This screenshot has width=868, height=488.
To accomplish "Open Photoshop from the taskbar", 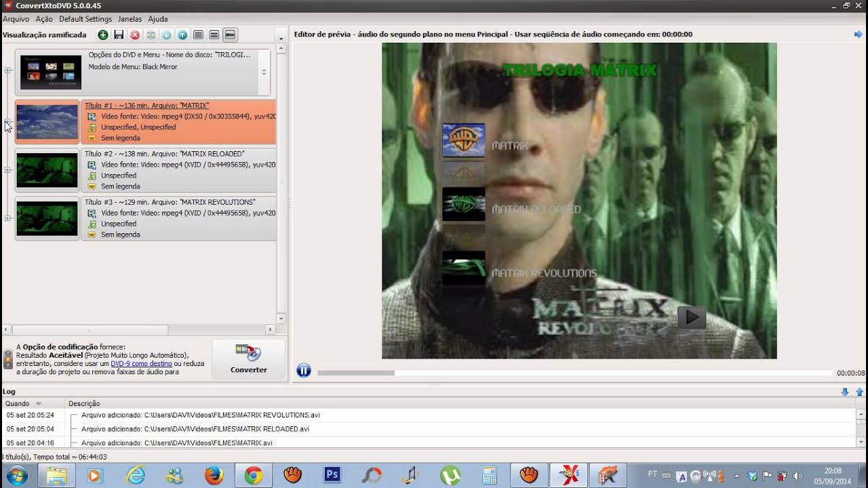I will [x=332, y=475].
